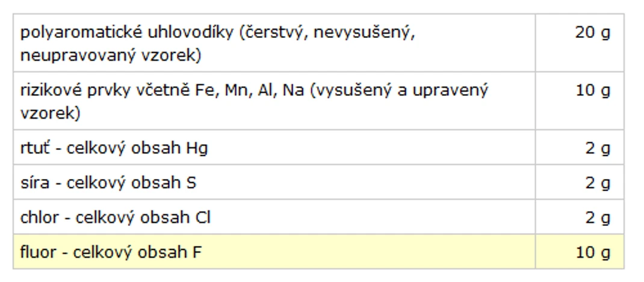
Task: Click the Cl symbol in chlor row
Action: (x=203, y=218)
